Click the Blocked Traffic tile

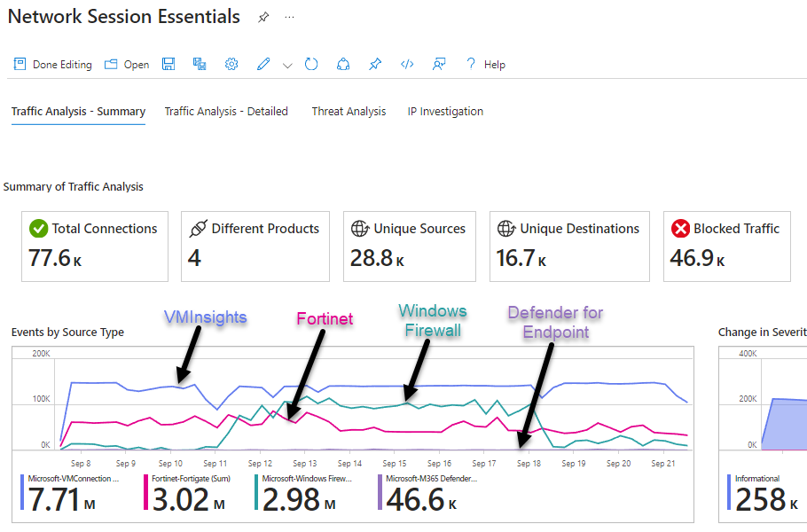point(735,246)
